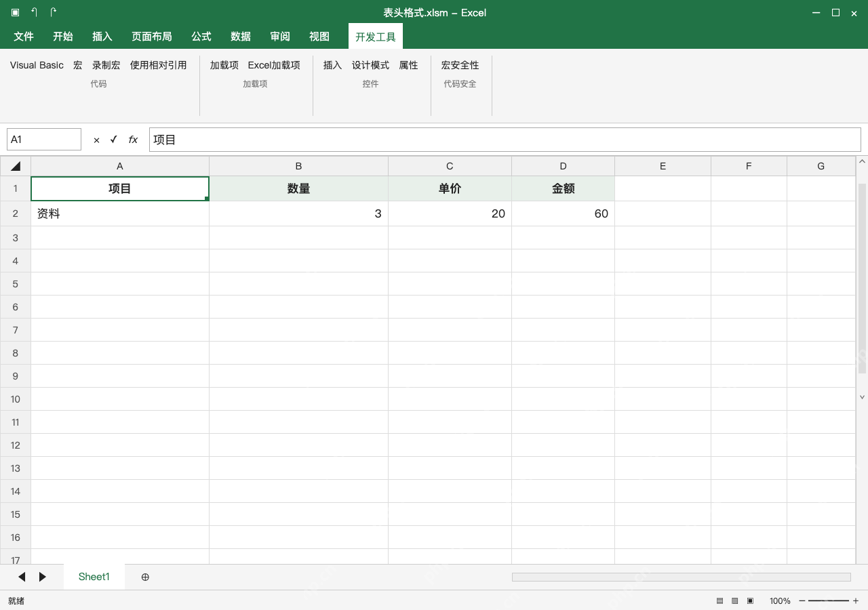Screen dimensions: 868x610
Task: Start 录制宏 macro recording
Action: coord(106,65)
